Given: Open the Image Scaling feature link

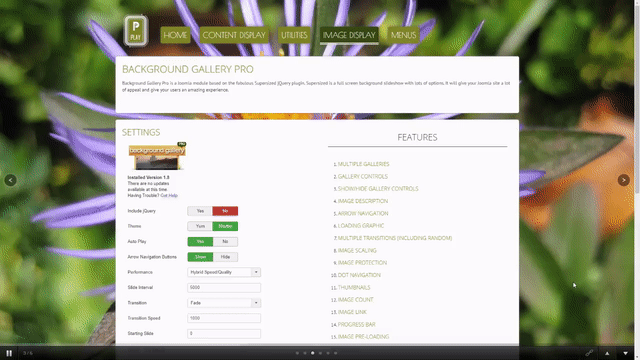Looking at the screenshot, I should tap(357, 250).
